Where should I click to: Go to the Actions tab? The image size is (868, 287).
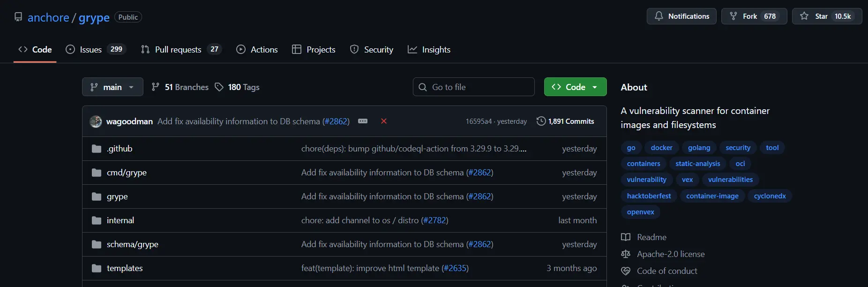pyautogui.click(x=257, y=49)
